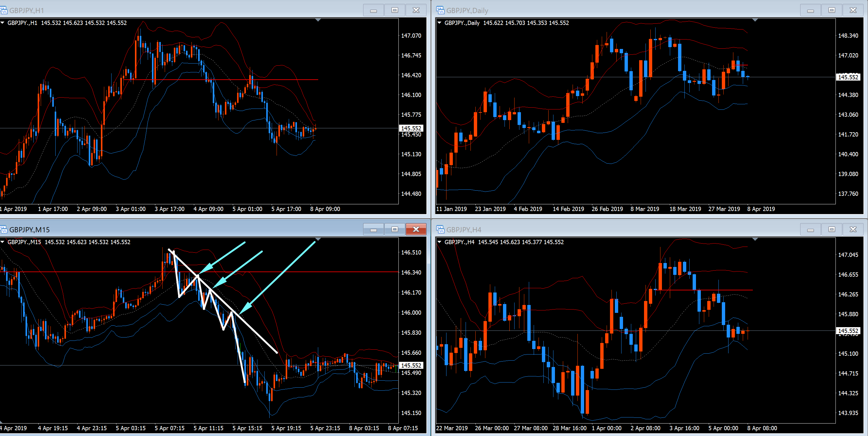Click the GBPJPY H4 window chart icon
868x436 pixels.
440,230
